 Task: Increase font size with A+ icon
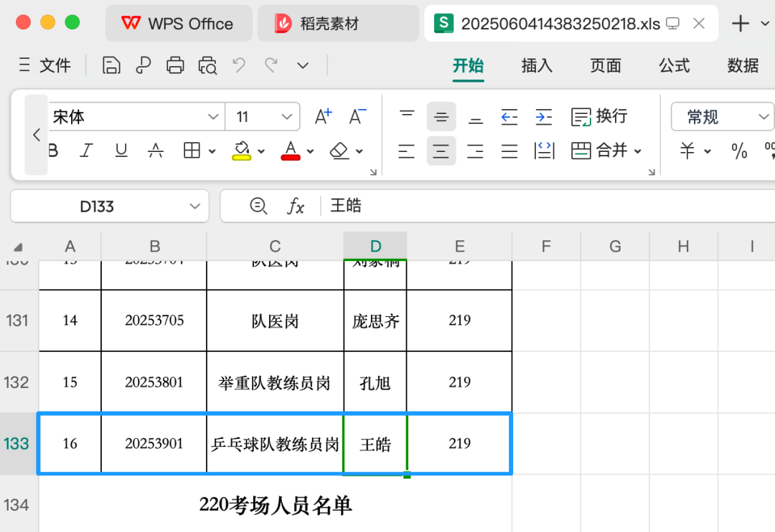tap(324, 116)
